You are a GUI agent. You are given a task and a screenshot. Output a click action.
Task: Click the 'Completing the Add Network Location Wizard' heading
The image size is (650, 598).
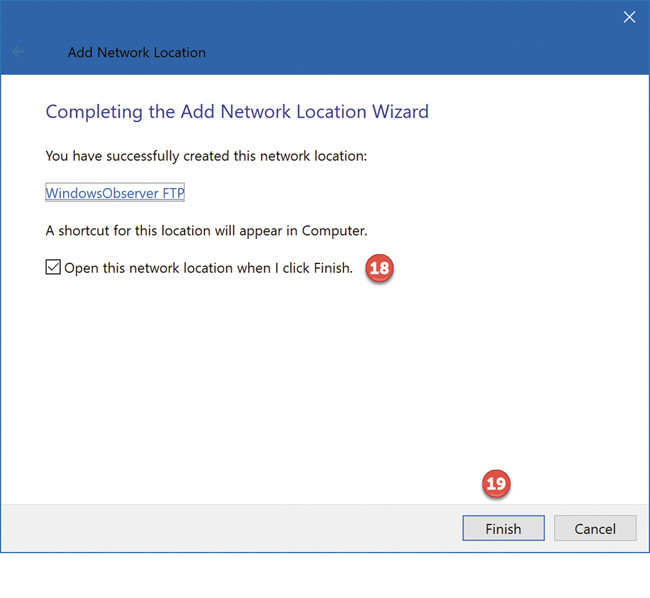[x=237, y=111]
